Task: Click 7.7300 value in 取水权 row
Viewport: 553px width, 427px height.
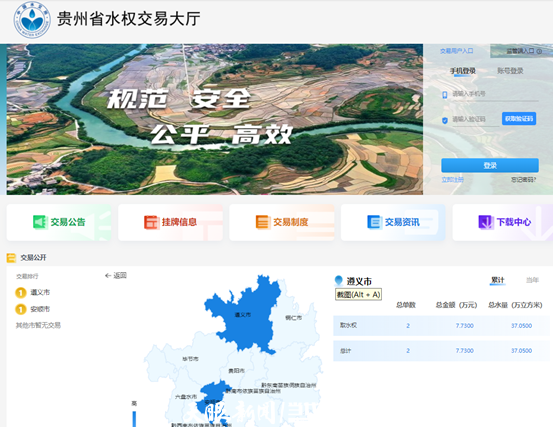Action: (464, 326)
